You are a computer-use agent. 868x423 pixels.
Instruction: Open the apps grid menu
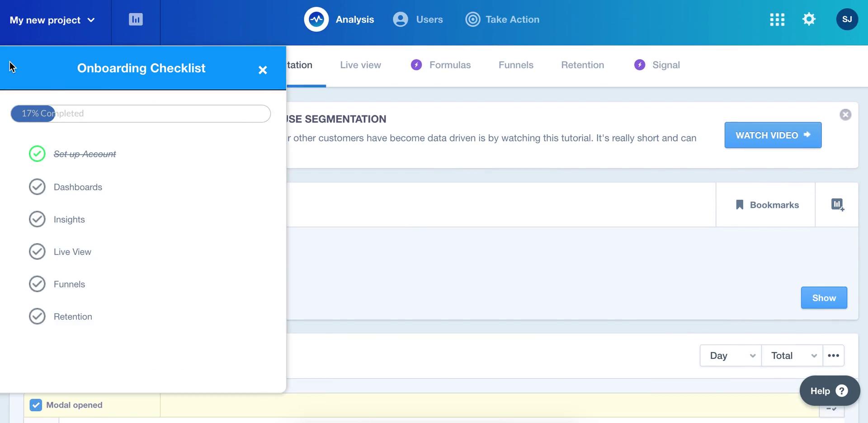coord(777,19)
